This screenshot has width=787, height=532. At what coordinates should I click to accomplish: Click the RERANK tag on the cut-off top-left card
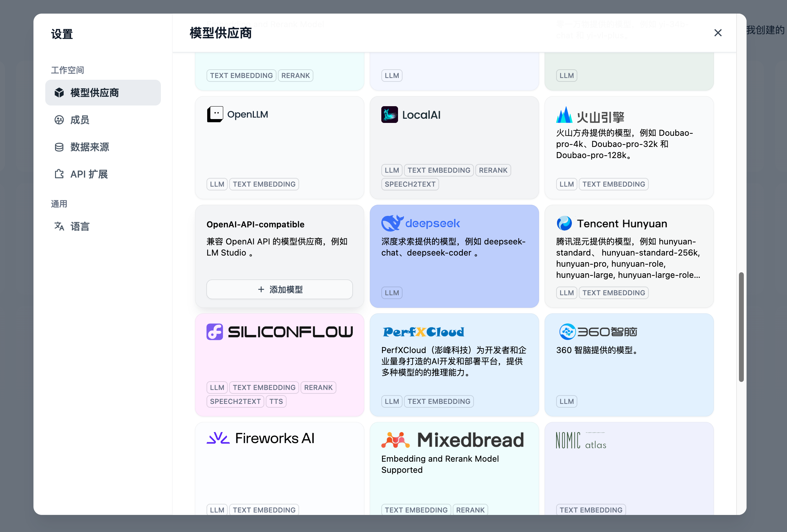click(295, 76)
